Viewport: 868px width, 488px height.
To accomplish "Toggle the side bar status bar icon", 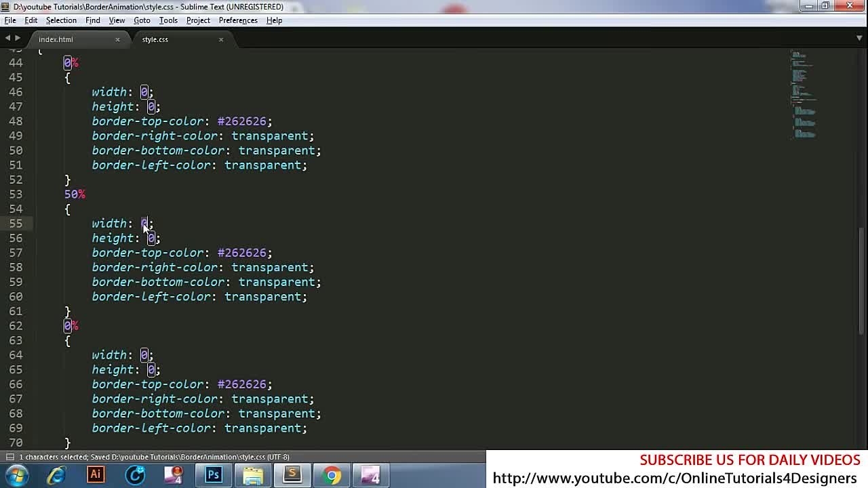I will click(x=9, y=457).
